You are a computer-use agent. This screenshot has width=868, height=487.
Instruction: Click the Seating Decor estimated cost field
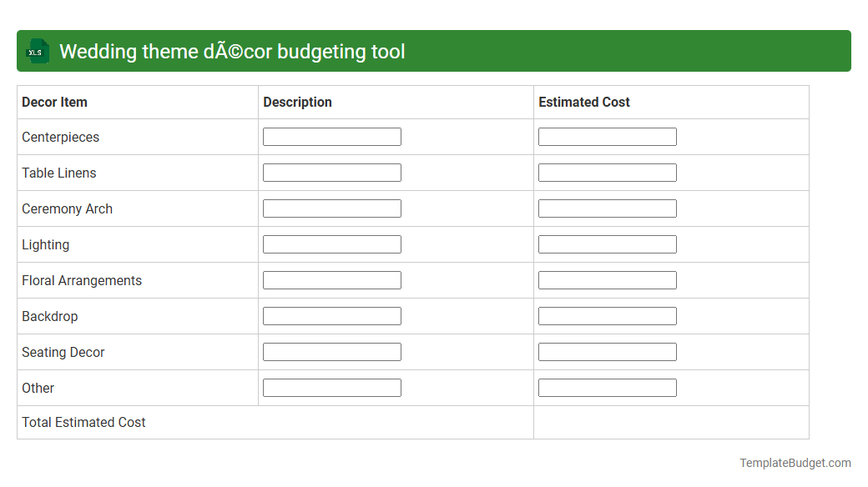[608, 351]
